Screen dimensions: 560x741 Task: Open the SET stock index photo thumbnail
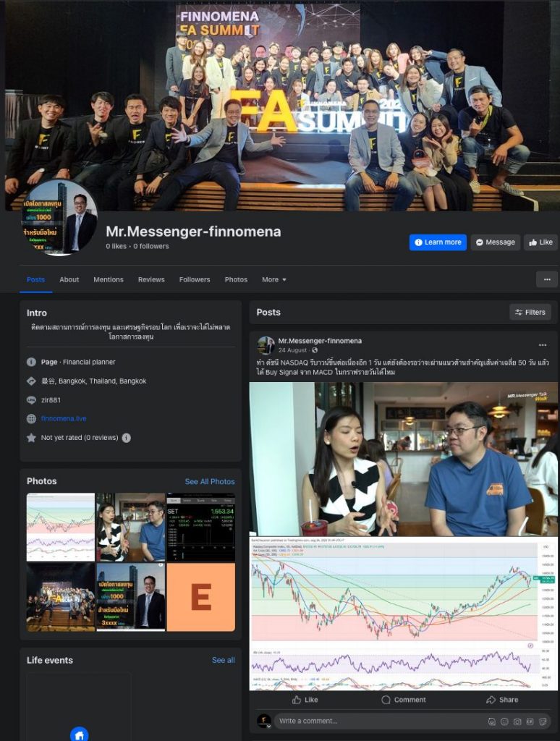coord(200,527)
